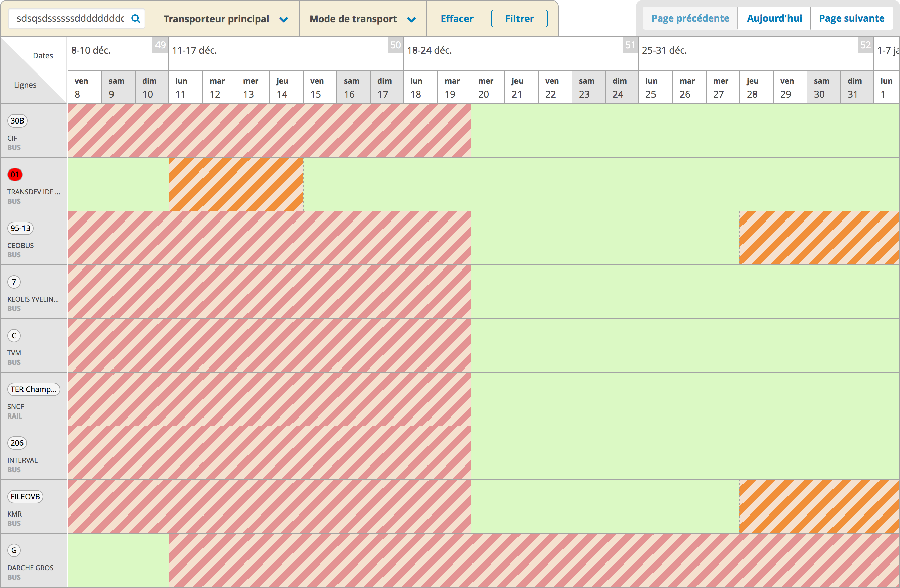Click the Effacer link

click(x=456, y=19)
